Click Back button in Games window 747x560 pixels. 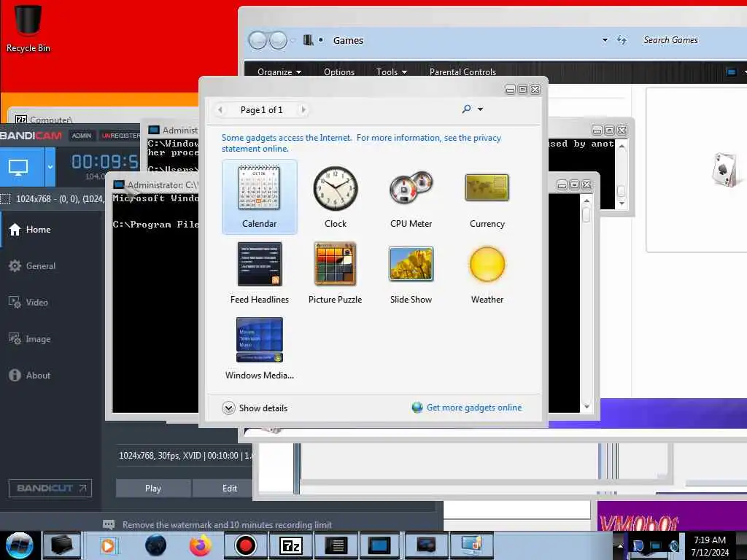click(x=258, y=41)
